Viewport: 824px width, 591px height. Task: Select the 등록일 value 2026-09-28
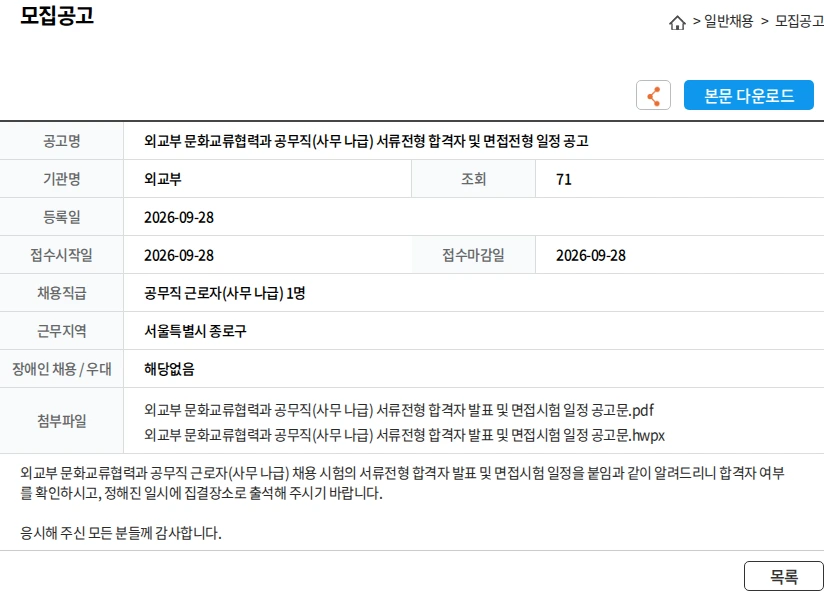pos(179,217)
